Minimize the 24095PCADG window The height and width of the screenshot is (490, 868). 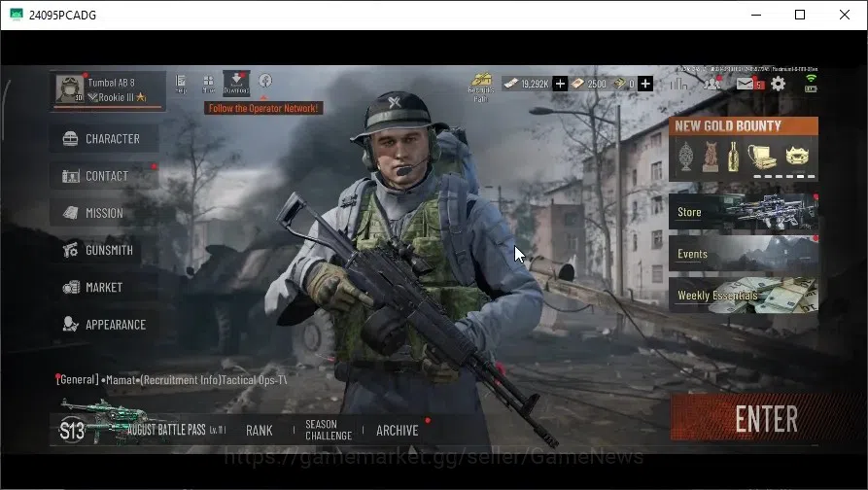(756, 15)
